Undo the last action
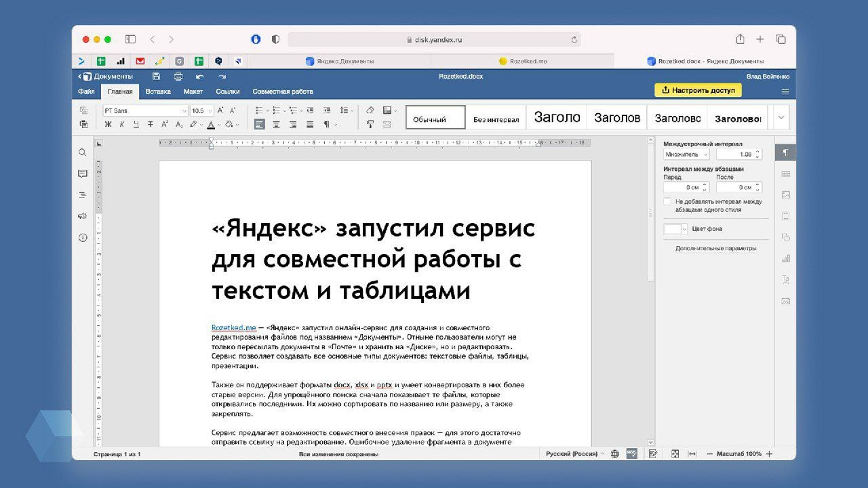 click(x=200, y=77)
